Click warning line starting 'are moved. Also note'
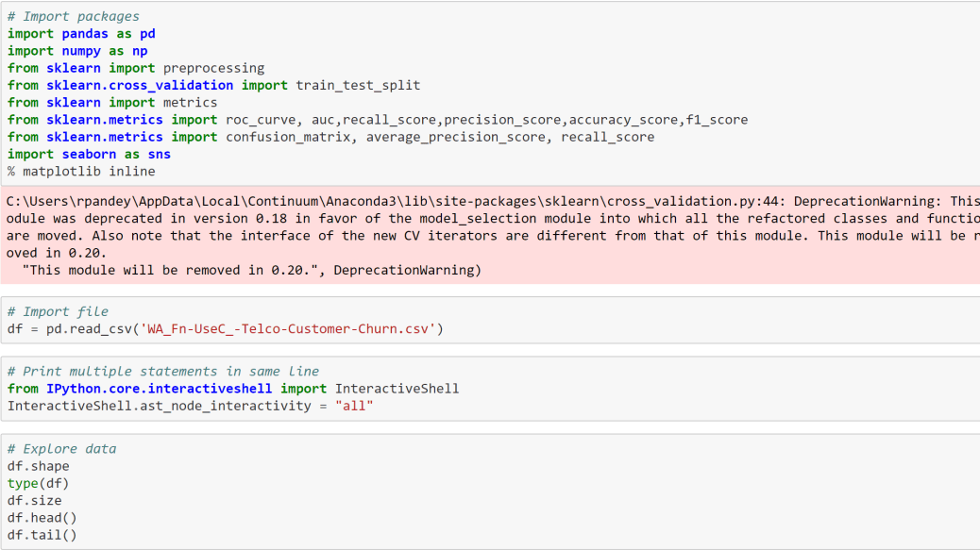980x550 pixels. tap(493, 235)
